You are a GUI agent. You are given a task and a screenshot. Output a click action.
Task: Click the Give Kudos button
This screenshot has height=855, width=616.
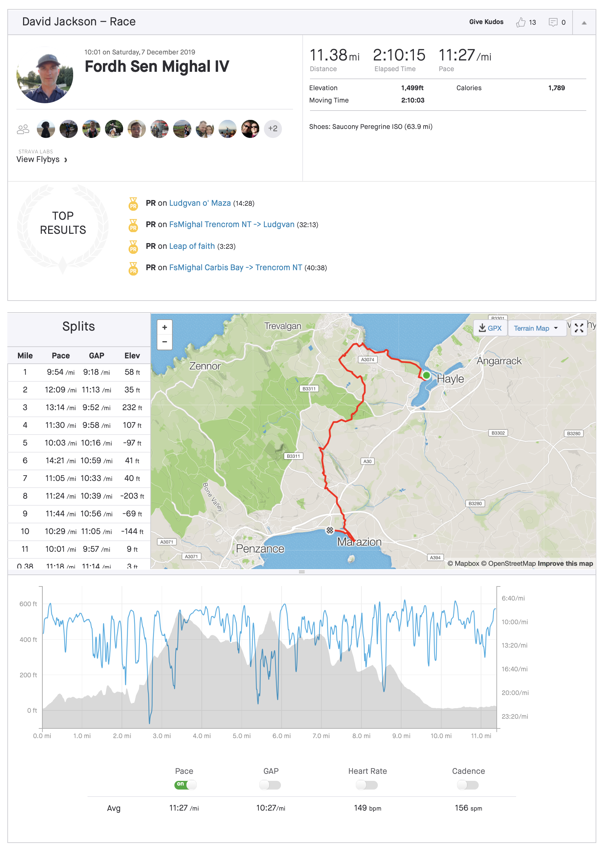pos(486,22)
